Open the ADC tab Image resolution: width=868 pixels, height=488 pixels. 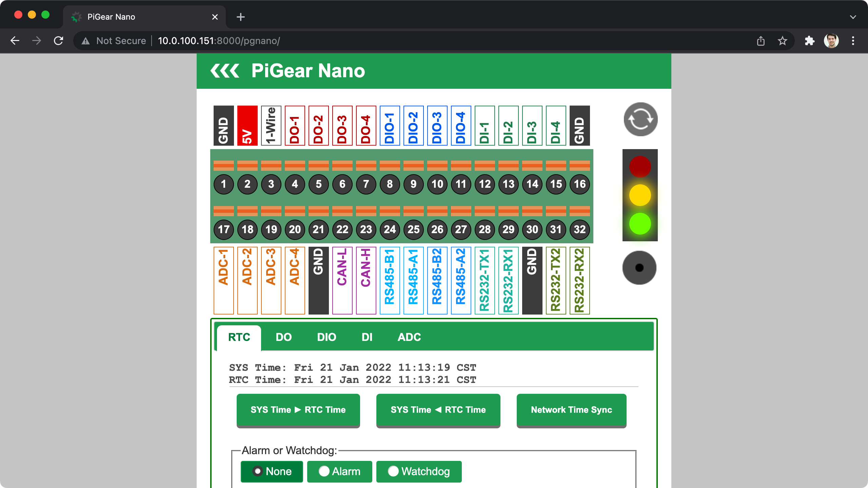409,337
